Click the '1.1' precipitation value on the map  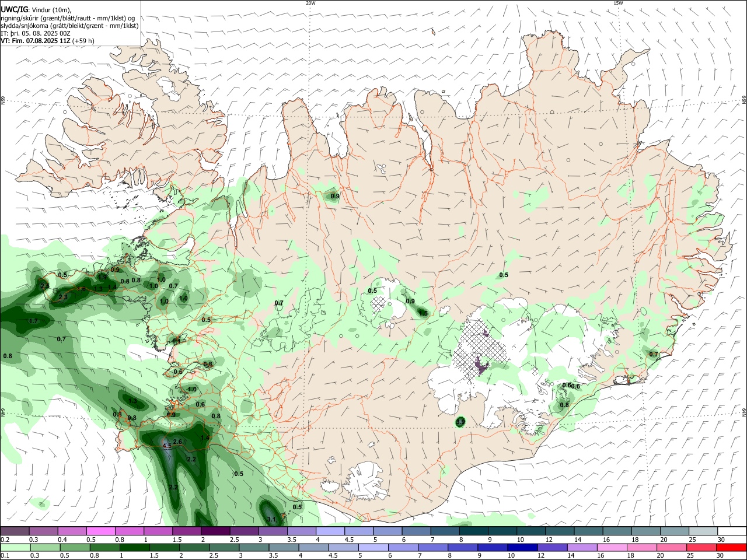coord(176,341)
